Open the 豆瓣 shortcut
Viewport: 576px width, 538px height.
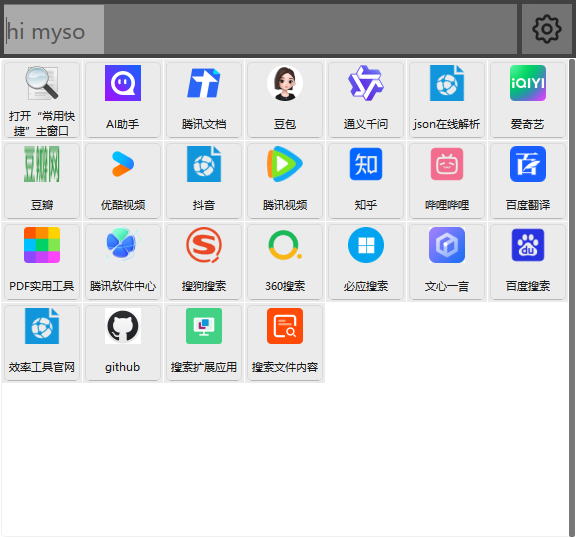point(42,181)
